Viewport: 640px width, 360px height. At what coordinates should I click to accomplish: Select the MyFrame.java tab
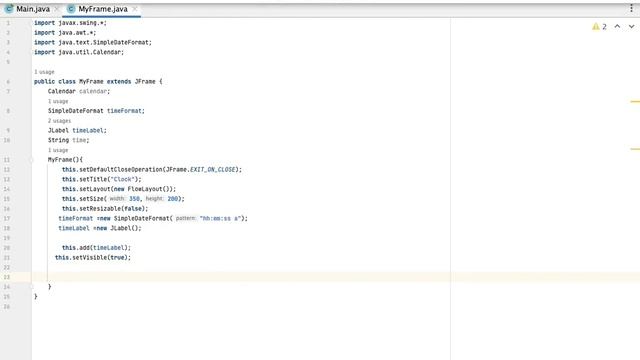click(x=103, y=9)
